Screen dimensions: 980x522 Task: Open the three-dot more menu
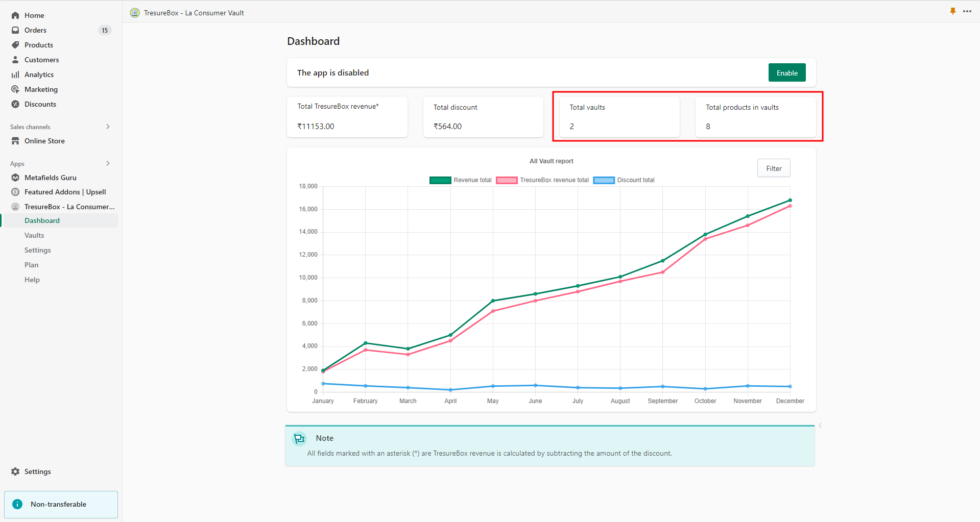coord(967,11)
